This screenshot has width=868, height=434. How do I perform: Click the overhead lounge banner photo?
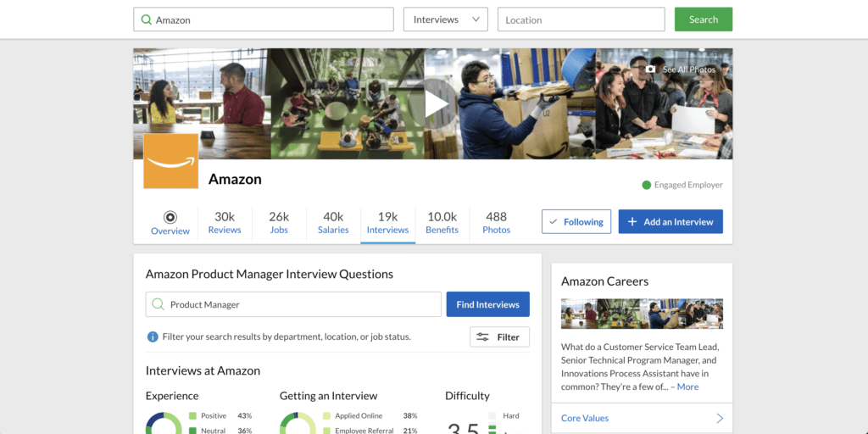348,103
